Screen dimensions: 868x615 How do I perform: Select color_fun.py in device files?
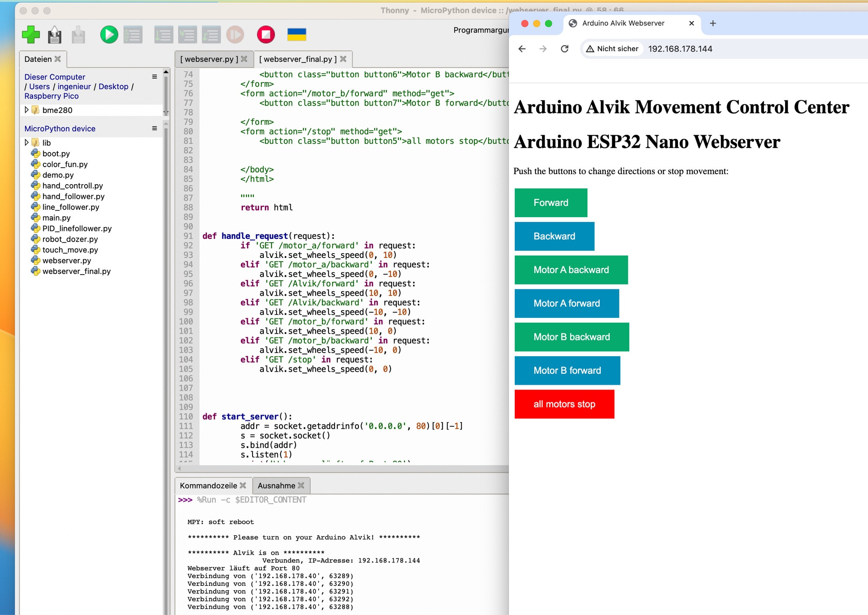(65, 164)
